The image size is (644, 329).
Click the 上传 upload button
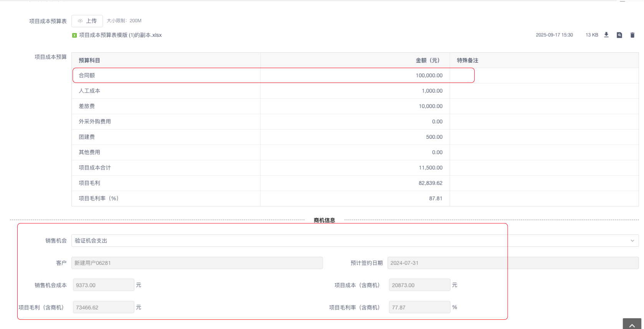click(x=87, y=21)
